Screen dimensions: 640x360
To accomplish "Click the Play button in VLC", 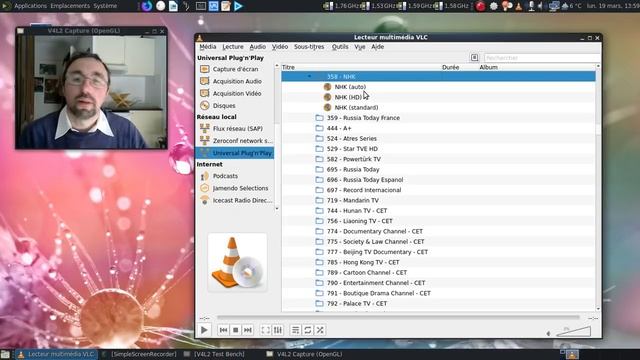I will click(204, 330).
